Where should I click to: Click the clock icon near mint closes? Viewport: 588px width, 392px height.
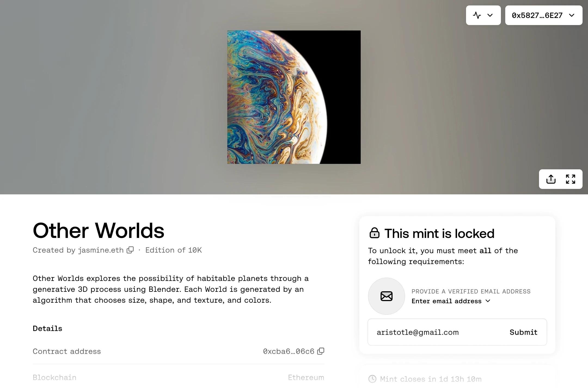(372, 379)
